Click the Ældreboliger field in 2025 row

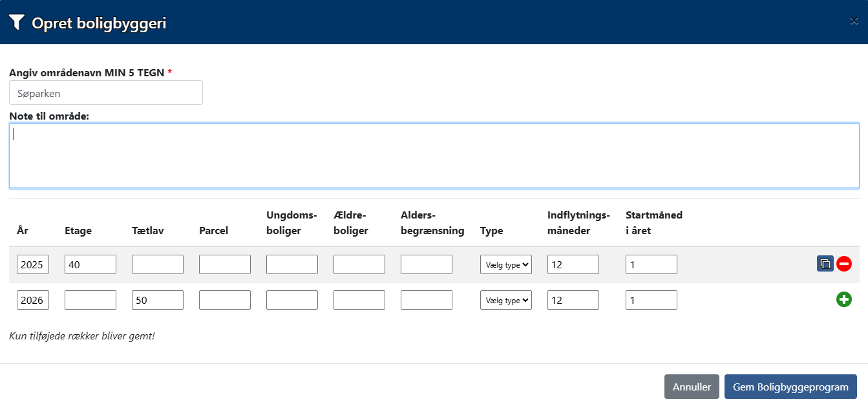tap(359, 264)
